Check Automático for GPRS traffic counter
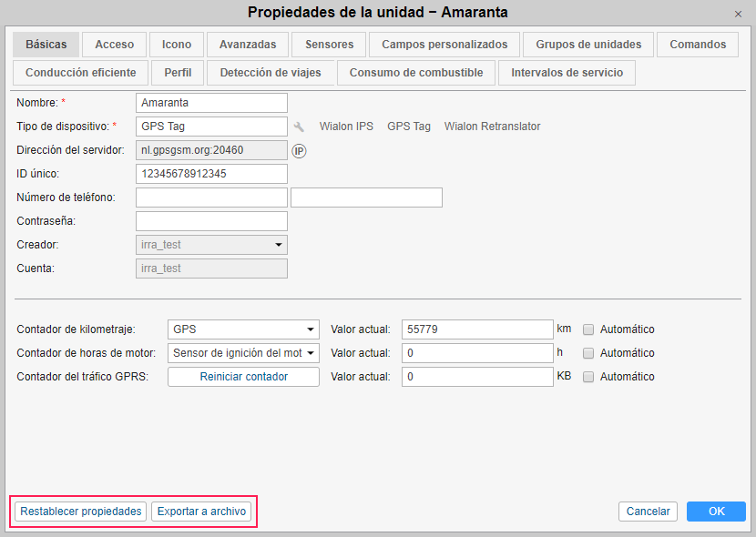The width and height of the screenshot is (756, 537). (x=588, y=377)
